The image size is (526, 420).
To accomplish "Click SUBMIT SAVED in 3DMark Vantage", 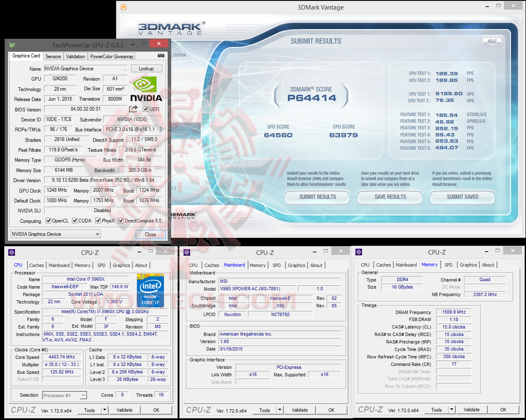I will coord(462,197).
